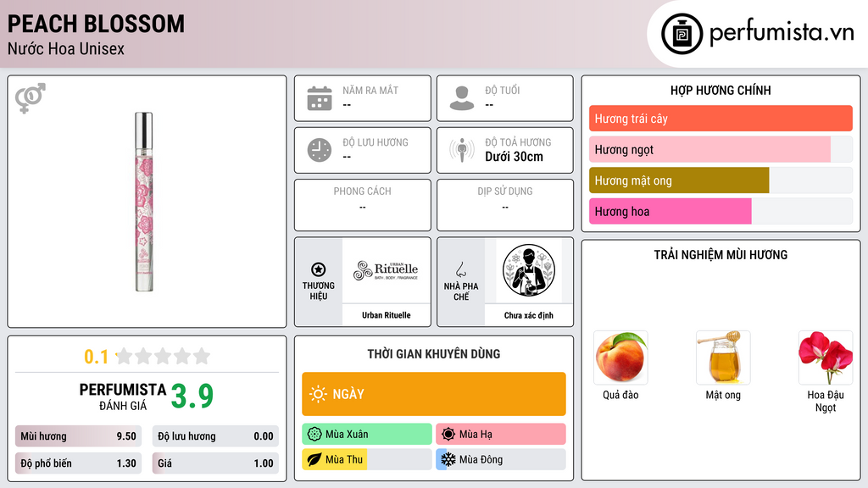This screenshot has width=868, height=488.
Task: Click the Hương mật ong accord bar
Action: pos(721,180)
